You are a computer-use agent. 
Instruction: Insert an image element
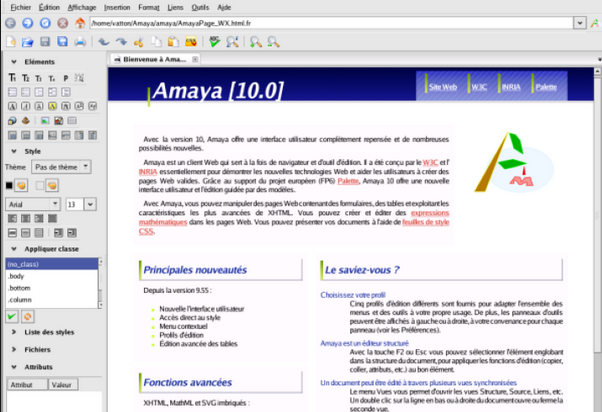pyautogui.click(x=45, y=121)
